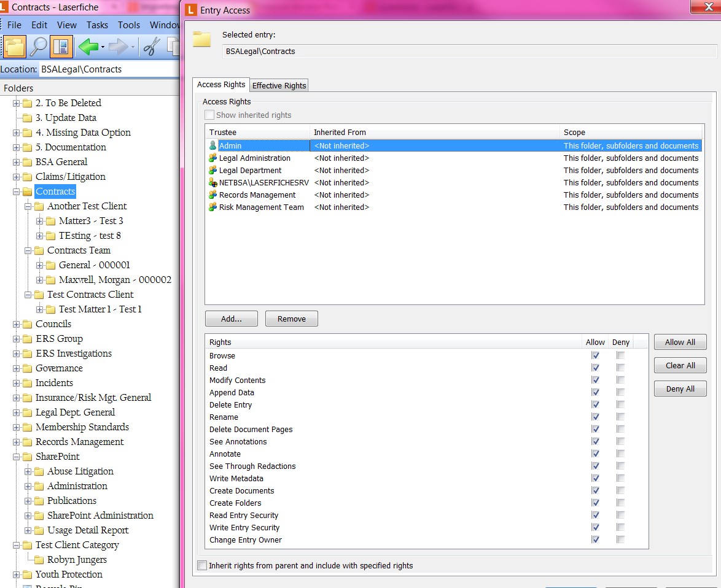Click the scissors cut icon
Screen dimensions: 721x588
[151, 47]
